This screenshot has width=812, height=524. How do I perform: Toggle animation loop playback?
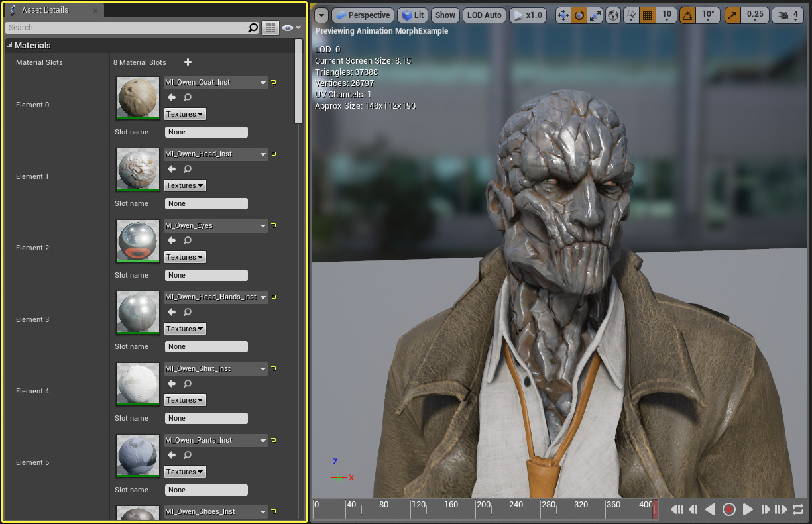coord(798,509)
